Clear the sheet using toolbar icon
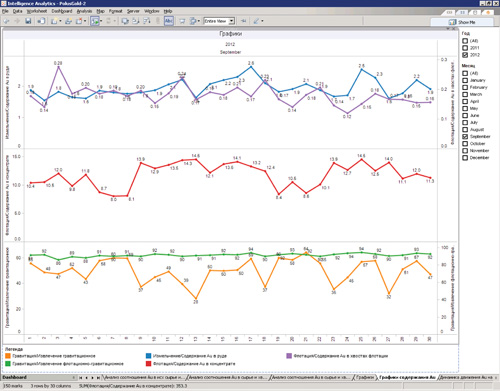 tap(79, 21)
